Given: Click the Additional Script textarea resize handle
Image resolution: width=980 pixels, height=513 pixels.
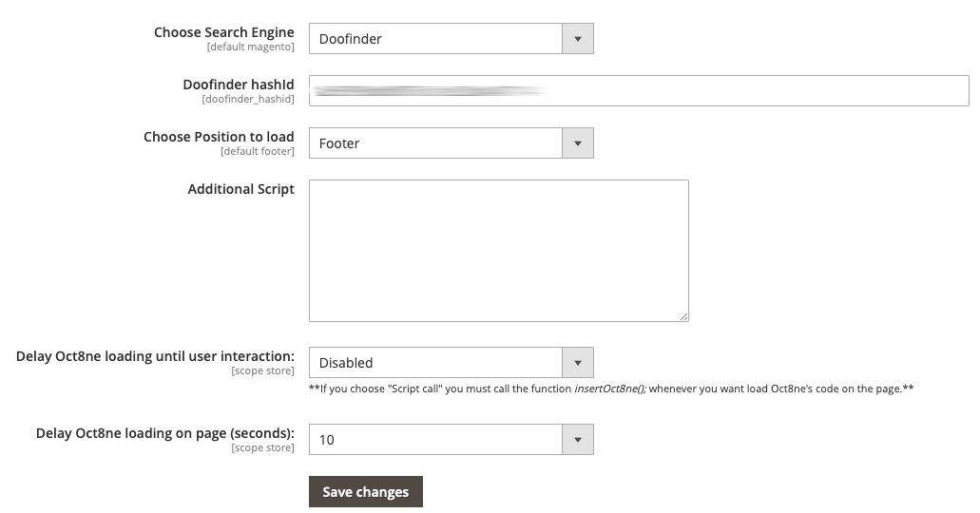Looking at the screenshot, I should 682,315.
